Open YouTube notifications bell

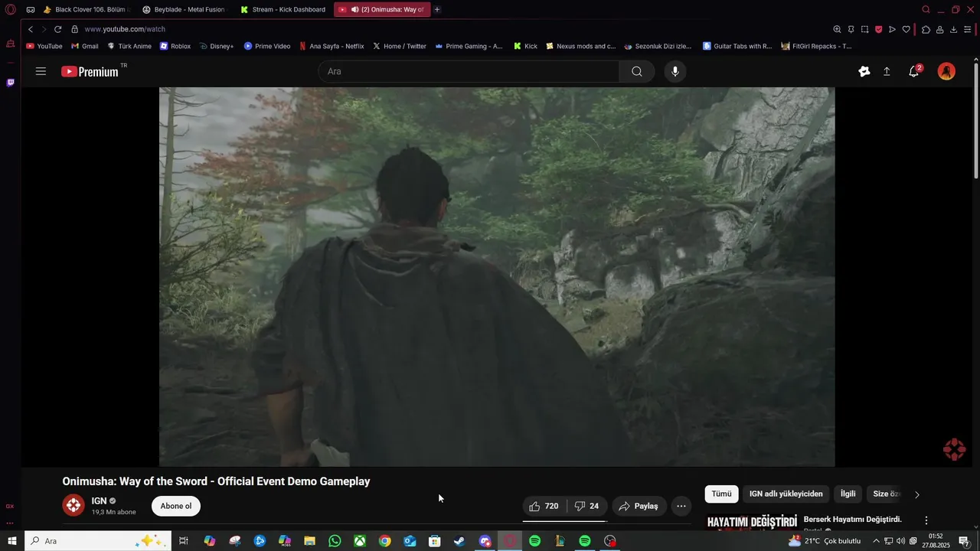pos(913,71)
